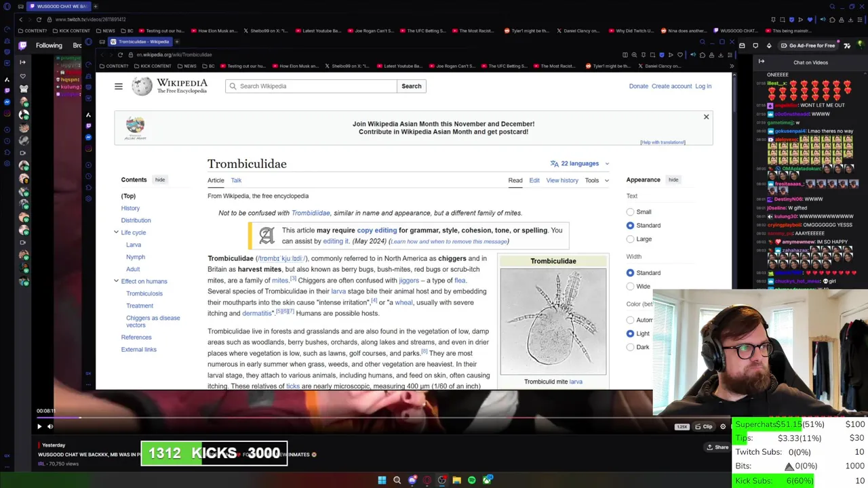
Task: Jump to Distribution in Contents
Action: click(136, 220)
